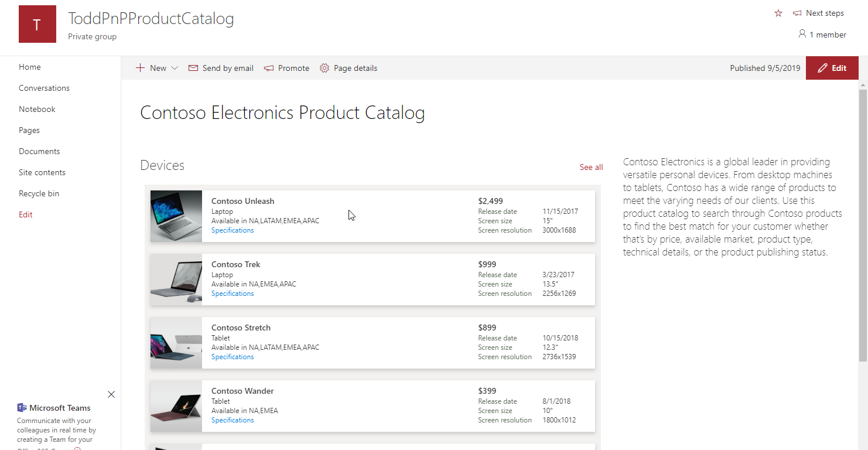Click screen resolution 1800x1012
Image resolution: width=868 pixels, height=450 pixels.
tap(559, 420)
